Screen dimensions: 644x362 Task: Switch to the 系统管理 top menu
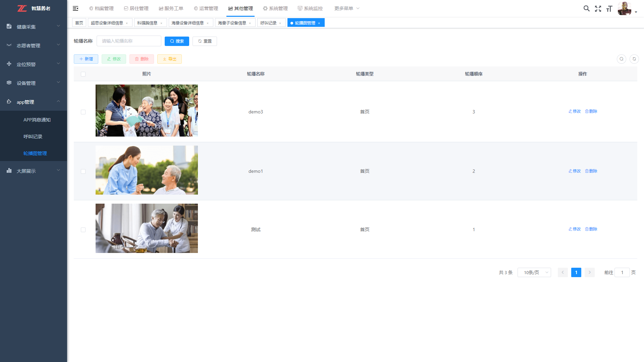point(275,8)
